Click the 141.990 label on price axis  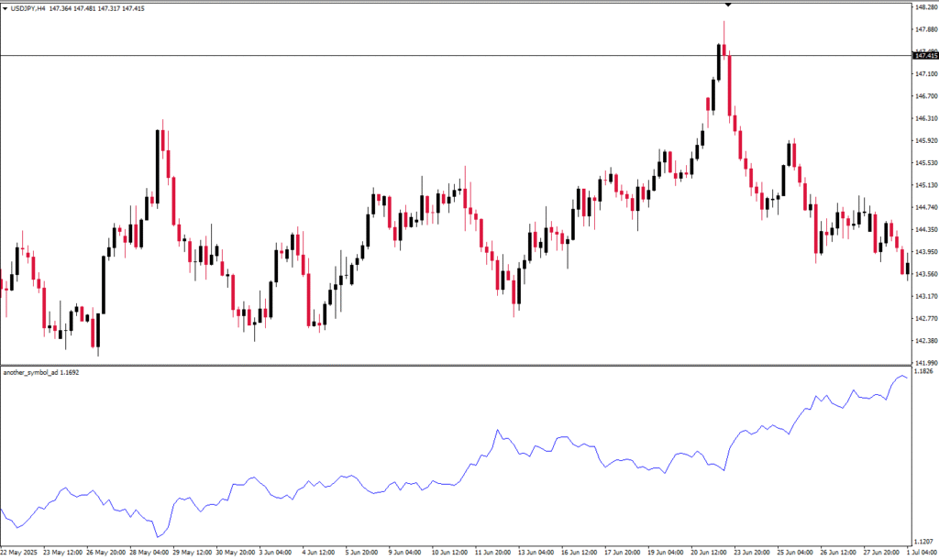[925, 364]
